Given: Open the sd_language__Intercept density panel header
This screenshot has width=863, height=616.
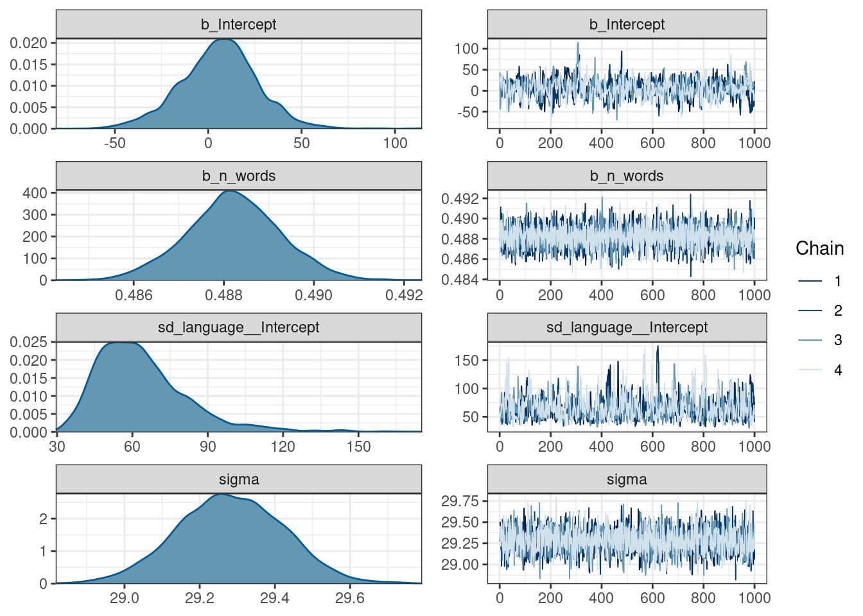Looking at the screenshot, I should [x=239, y=327].
